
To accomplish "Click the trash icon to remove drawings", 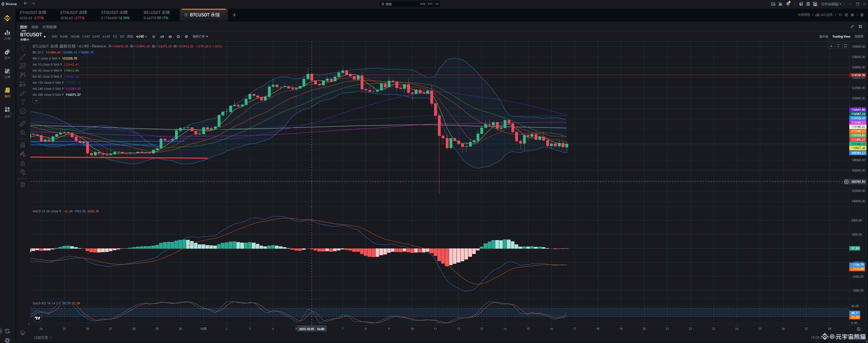I will 22,184.
